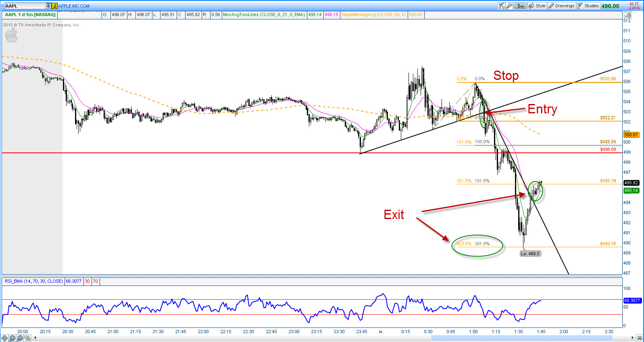Open the Style menu
Image resolution: width=644 pixels, height=342 pixels.
(x=537, y=6)
